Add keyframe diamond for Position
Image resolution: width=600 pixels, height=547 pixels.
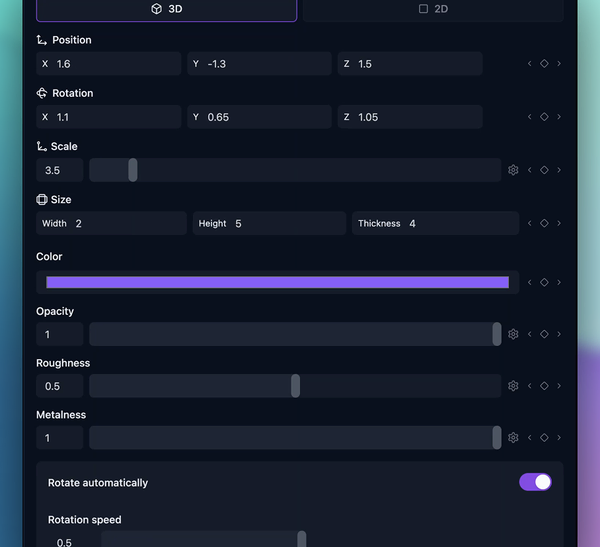pos(544,64)
